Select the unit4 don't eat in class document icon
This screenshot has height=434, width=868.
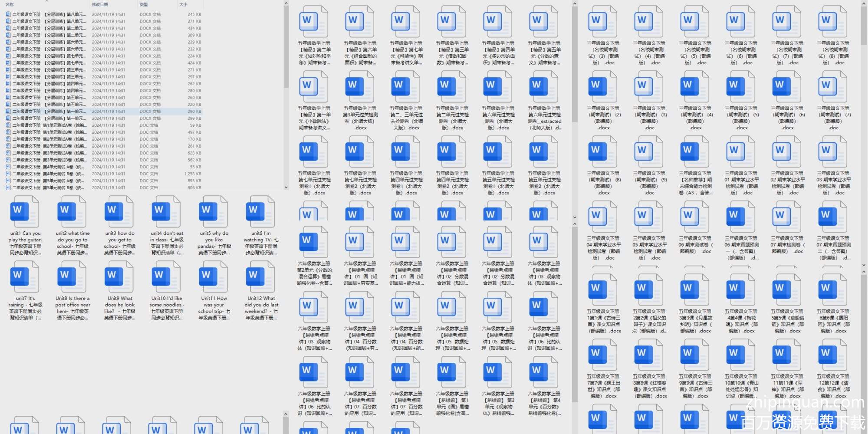point(167,211)
